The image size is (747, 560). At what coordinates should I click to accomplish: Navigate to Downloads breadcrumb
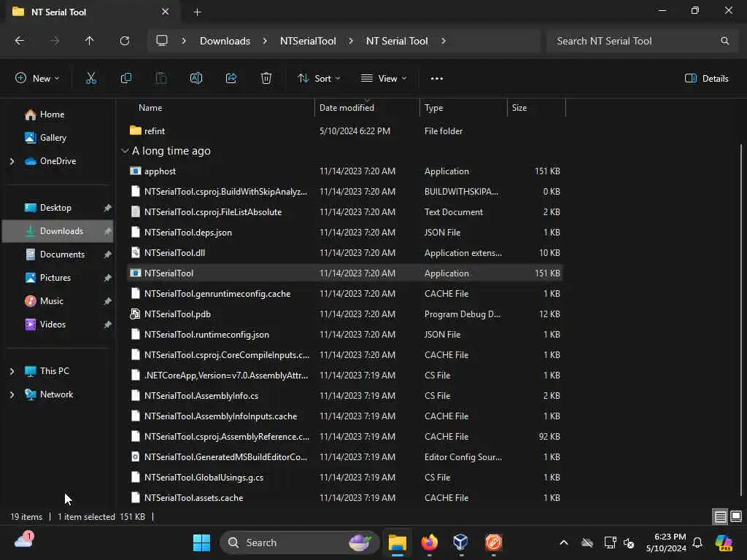coord(225,41)
